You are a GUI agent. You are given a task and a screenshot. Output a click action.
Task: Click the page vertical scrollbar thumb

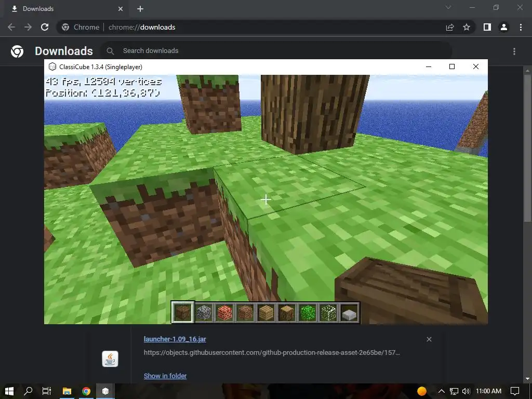point(527,148)
